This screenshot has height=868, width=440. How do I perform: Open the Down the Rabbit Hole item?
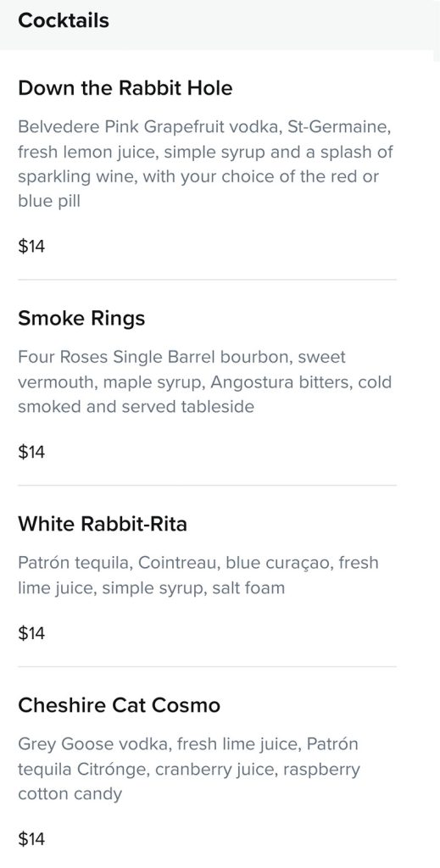pos(125,88)
